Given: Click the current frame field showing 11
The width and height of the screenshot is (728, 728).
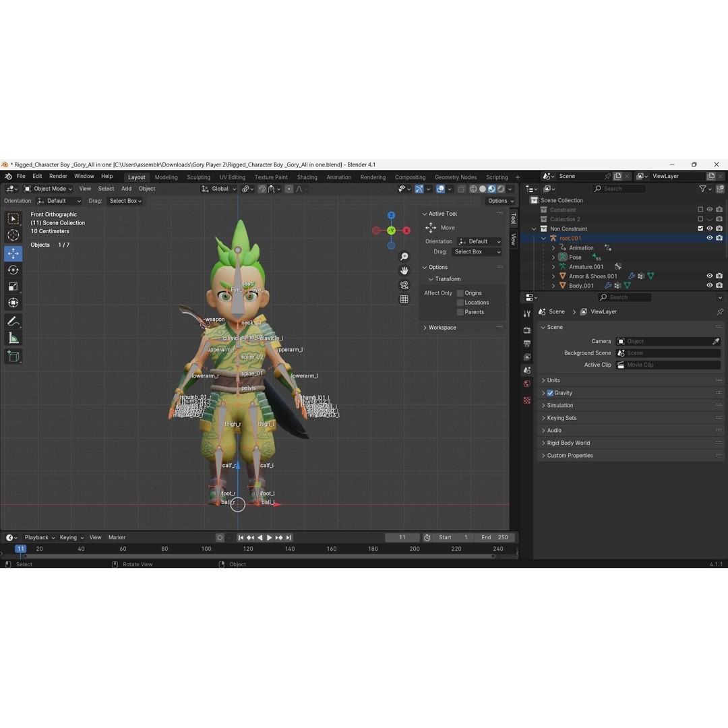Looking at the screenshot, I should pos(402,538).
